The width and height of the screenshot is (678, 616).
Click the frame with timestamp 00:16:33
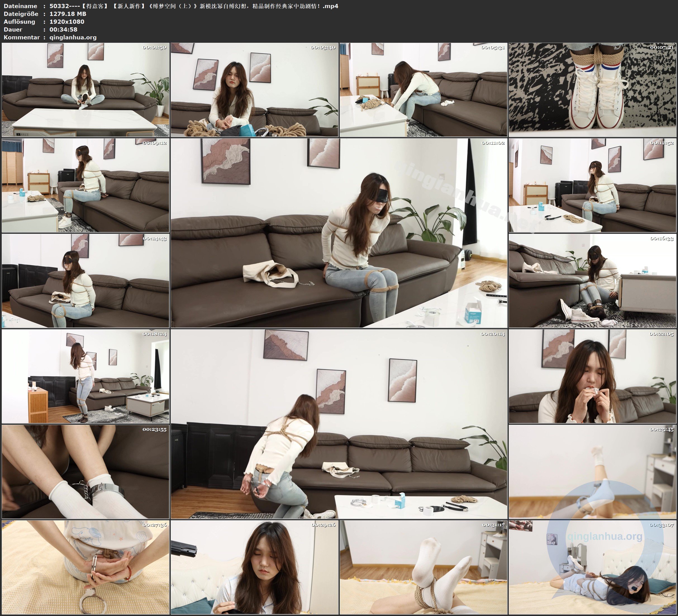(x=592, y=280)
